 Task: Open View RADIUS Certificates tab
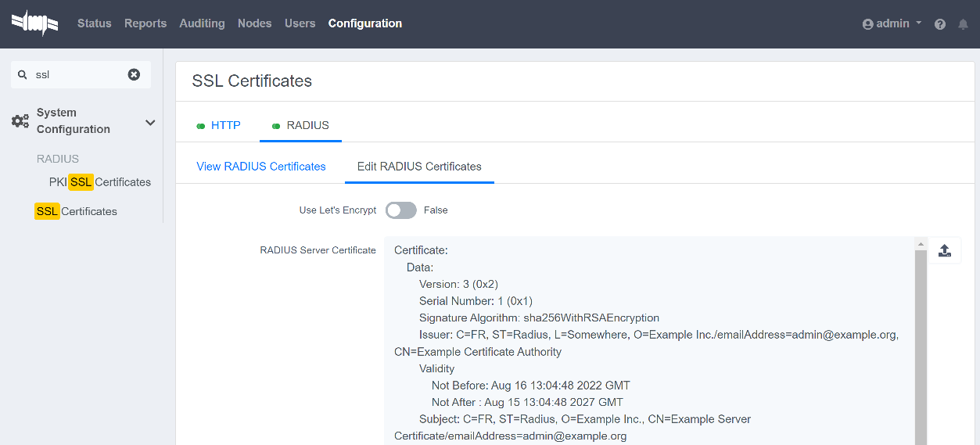(260, 167)
